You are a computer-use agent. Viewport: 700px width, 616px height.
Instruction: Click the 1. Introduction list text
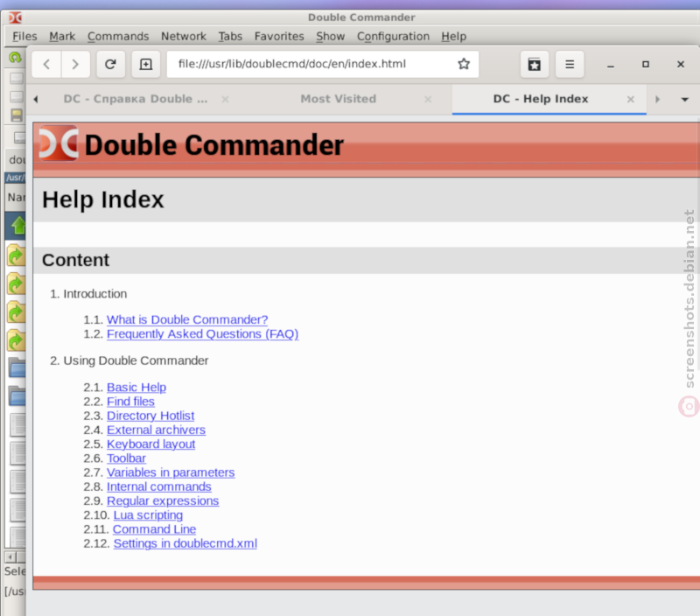pos(88,294)
